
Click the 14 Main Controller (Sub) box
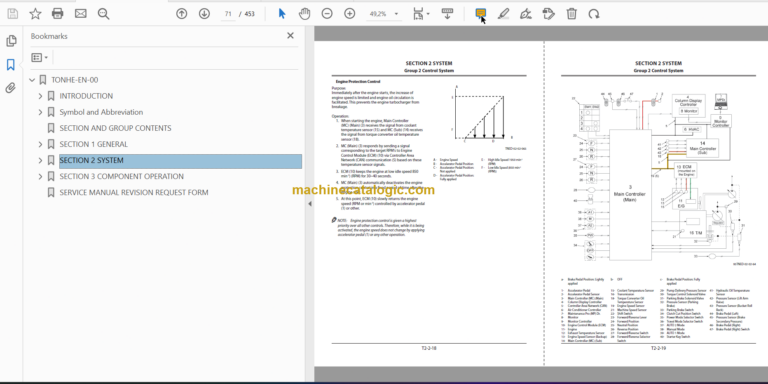tap(702, 147)
